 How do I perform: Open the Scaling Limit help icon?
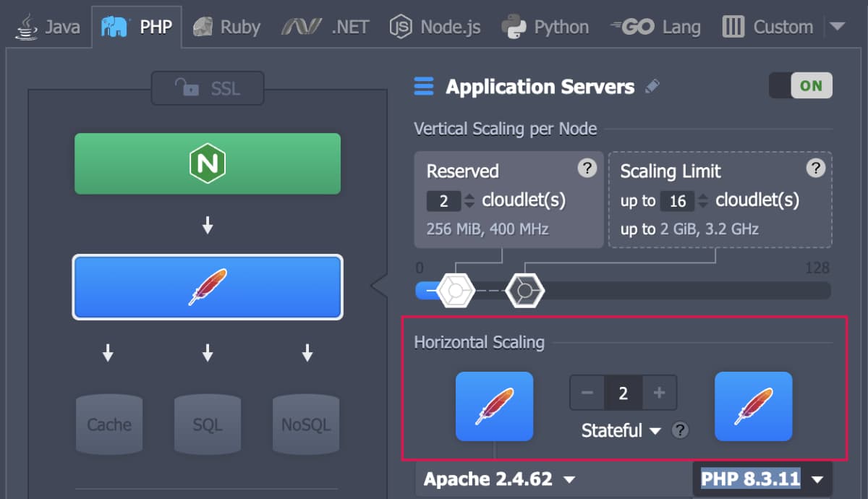coord(815,169)
